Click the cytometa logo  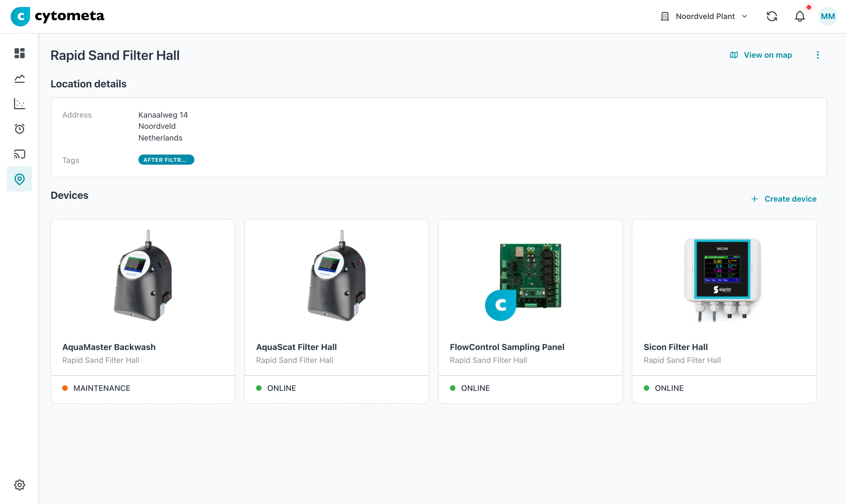tap(57, 16)
